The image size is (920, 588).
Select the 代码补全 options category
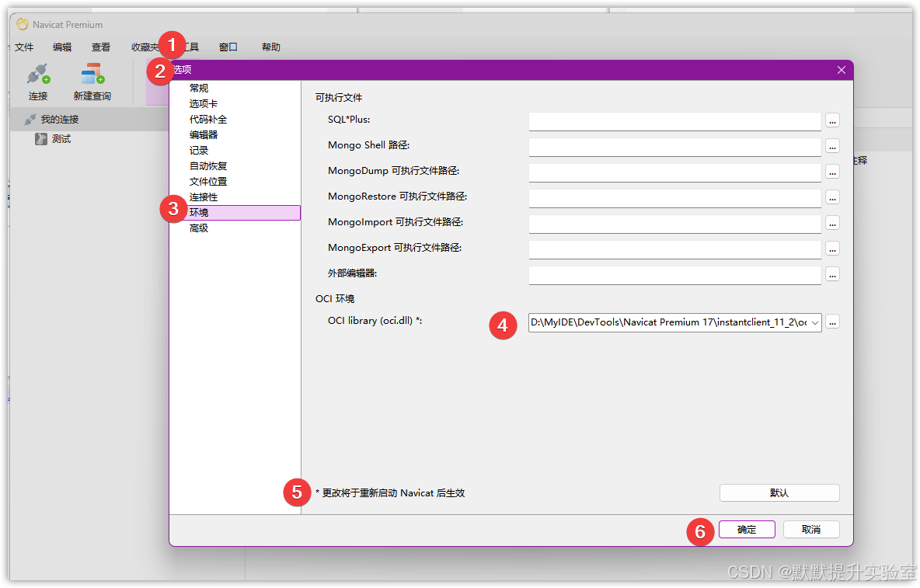[x=208, y=119]
